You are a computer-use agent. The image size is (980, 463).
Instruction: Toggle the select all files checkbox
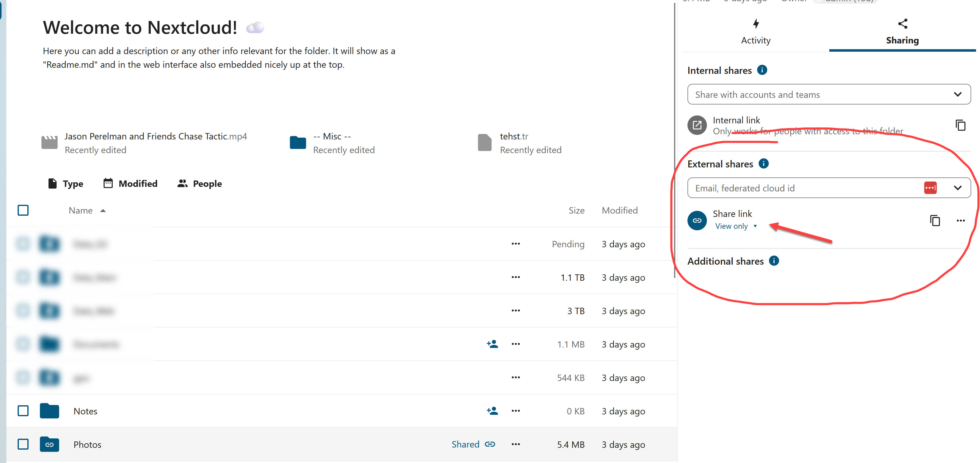click(x=23, y=210)
